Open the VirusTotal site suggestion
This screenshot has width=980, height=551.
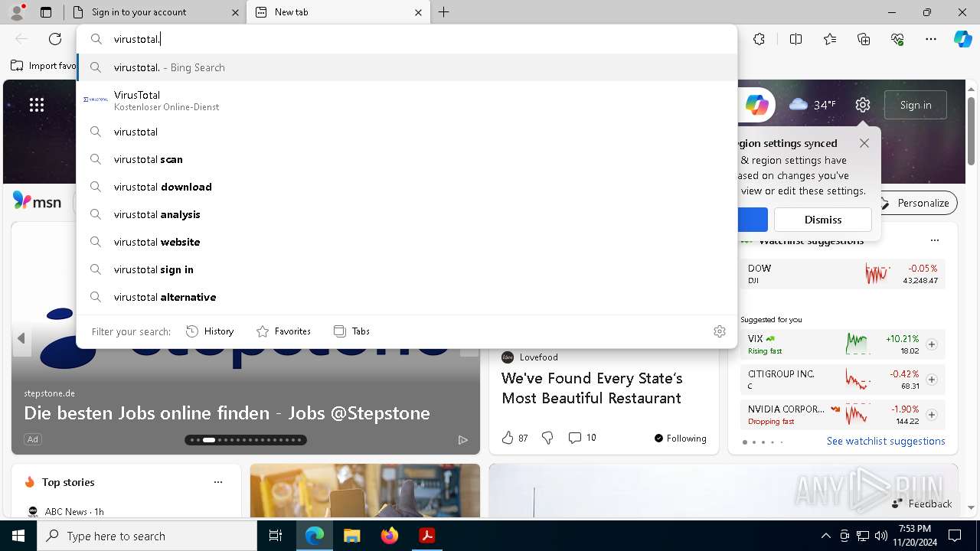407,100
